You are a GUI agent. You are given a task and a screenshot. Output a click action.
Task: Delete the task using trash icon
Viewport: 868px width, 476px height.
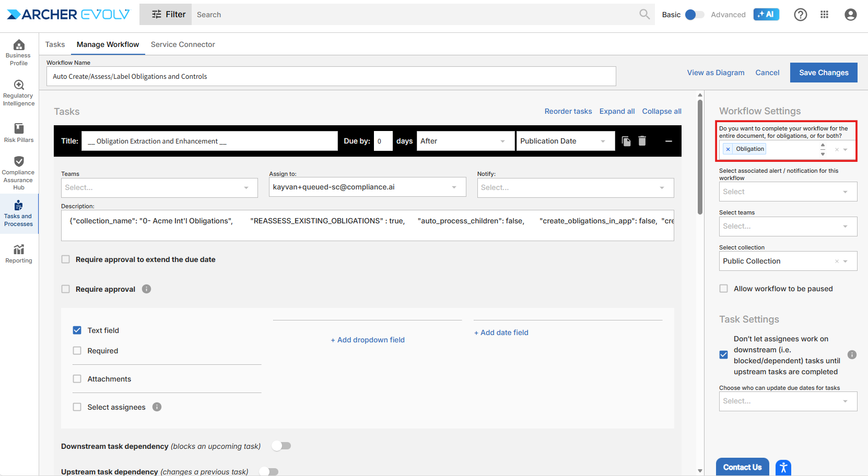coord(642,141)
